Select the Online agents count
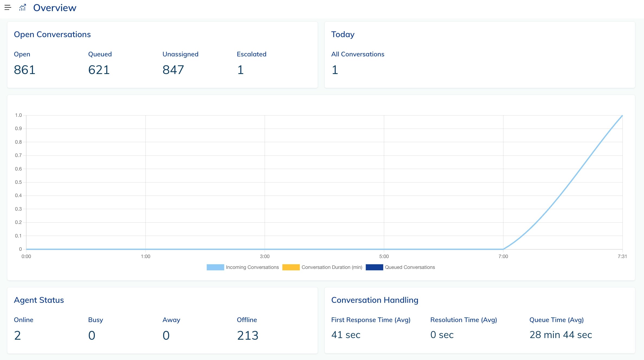The image size is (644, 360). point(17,336)
